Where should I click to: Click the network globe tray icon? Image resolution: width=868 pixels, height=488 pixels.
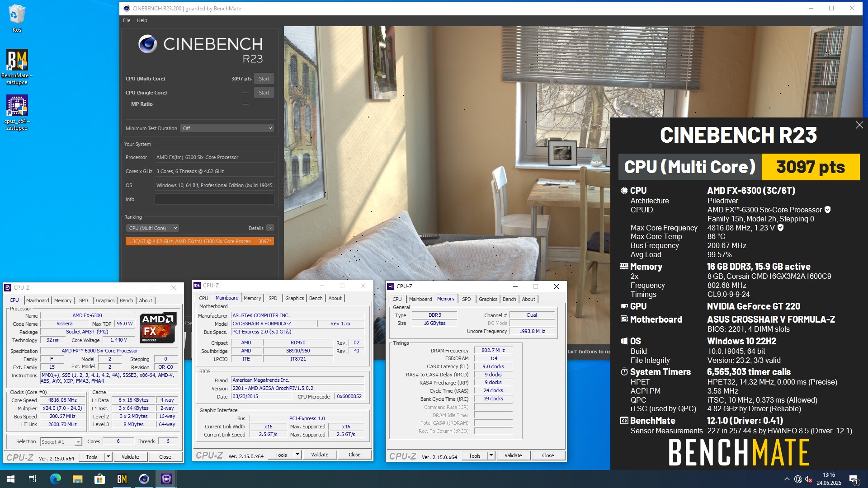[x=798, y=479]
